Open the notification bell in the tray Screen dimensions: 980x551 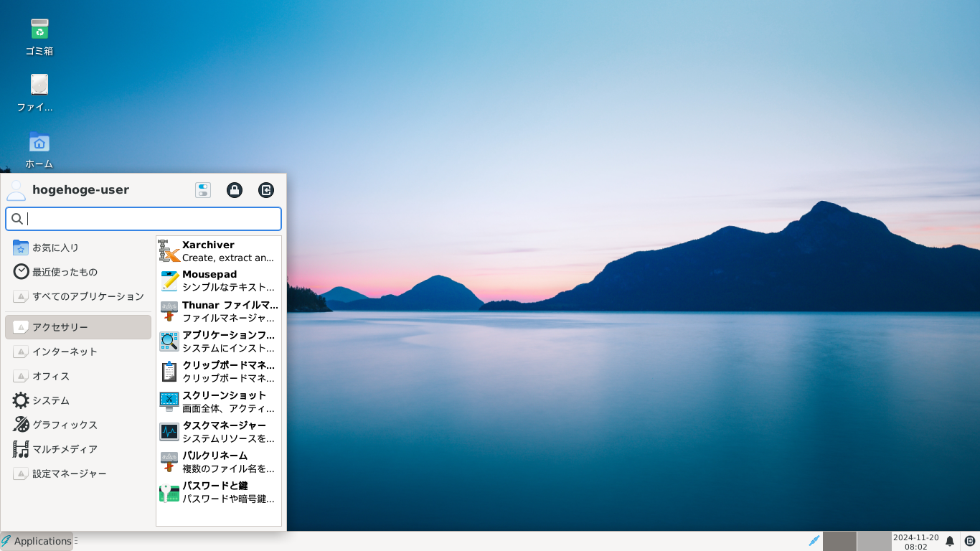tap(950, 540)
